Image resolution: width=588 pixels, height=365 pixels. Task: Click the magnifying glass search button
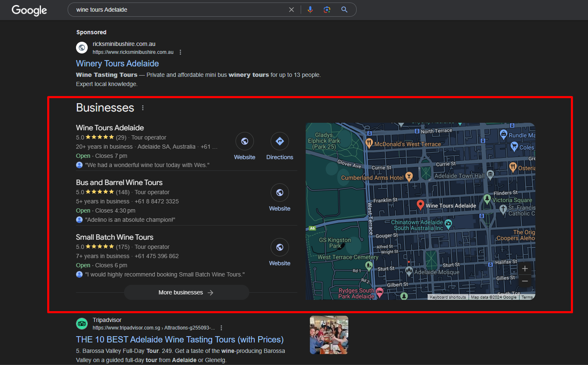(344, 10)
